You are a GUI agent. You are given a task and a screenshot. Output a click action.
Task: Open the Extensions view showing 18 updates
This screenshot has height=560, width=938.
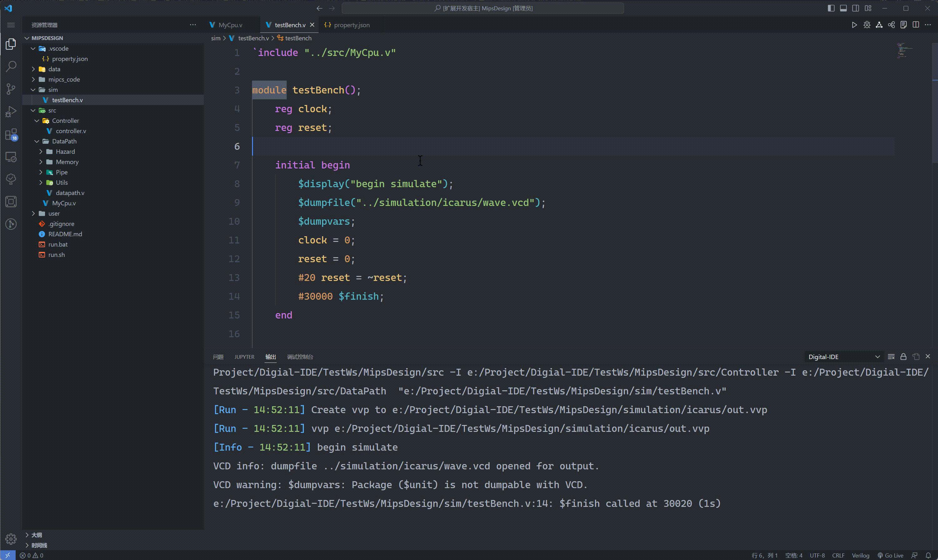pos(11,135)
